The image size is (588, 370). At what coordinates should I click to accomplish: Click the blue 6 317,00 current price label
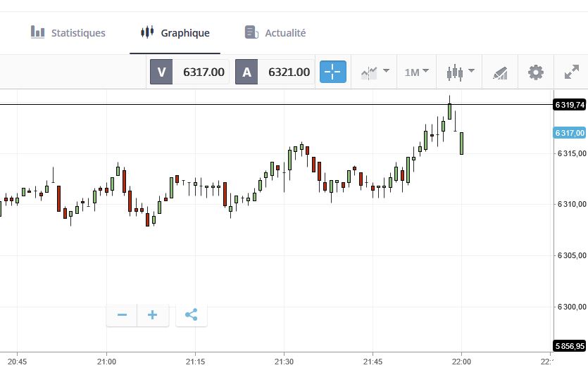coord(570,133)
